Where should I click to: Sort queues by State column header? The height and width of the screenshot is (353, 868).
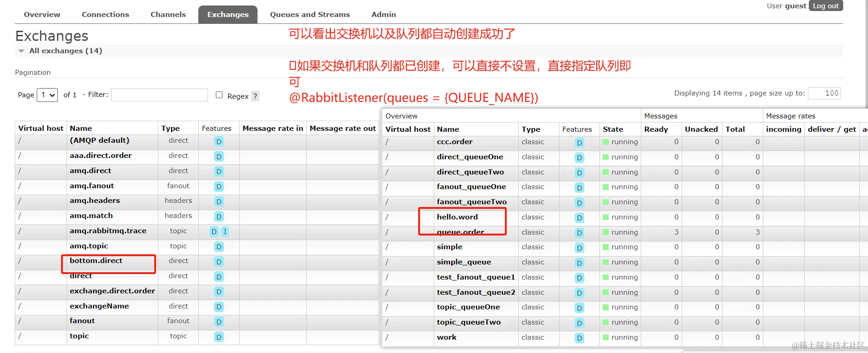613,129
